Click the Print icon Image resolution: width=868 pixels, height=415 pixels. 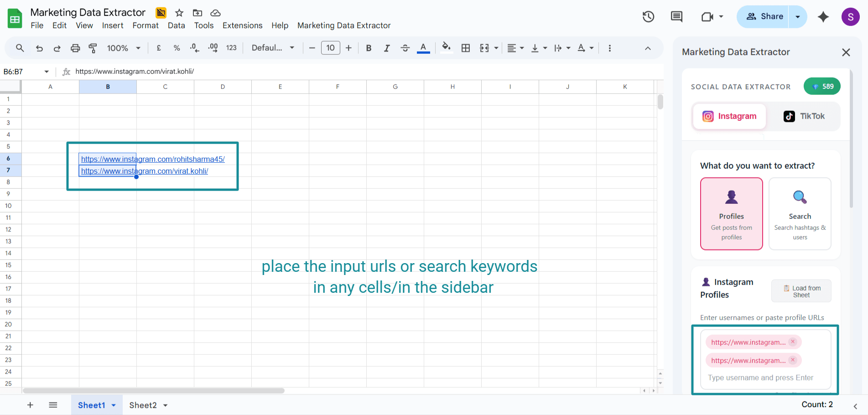(75, 48)
